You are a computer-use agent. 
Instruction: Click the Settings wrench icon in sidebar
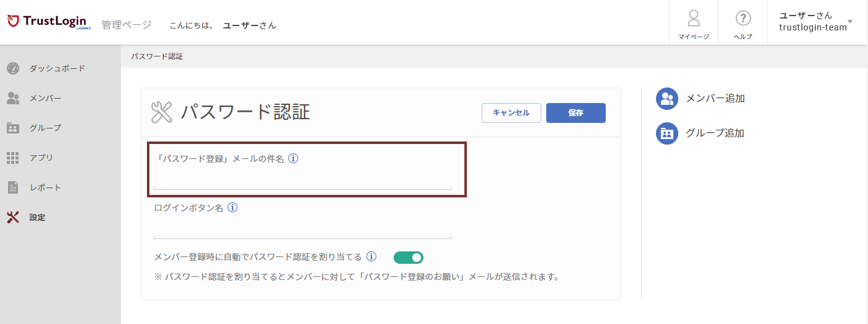(13, 217)
